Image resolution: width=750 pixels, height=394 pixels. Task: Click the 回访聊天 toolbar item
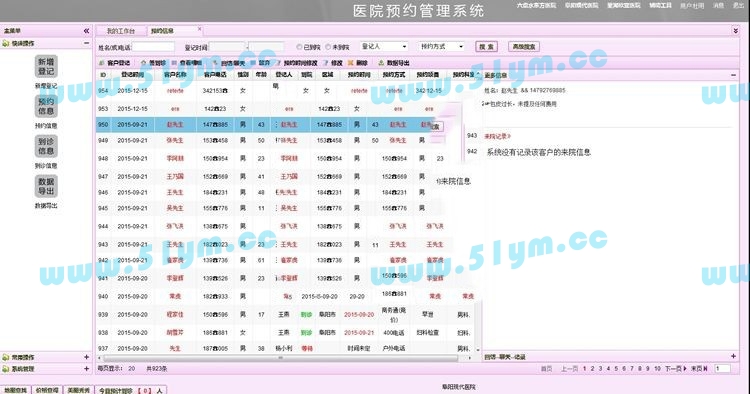pyautogui.click(x=229, y=63)
